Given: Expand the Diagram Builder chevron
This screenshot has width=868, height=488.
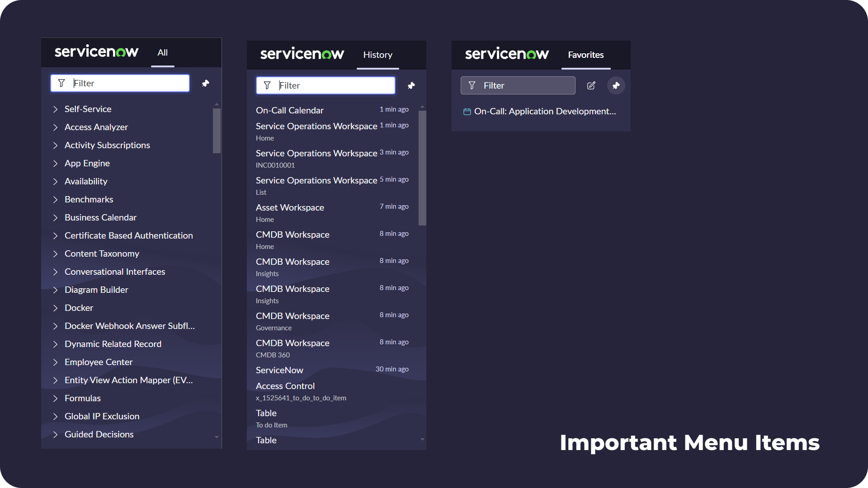Looking at the screenshot, I should (x=55, y=290).
